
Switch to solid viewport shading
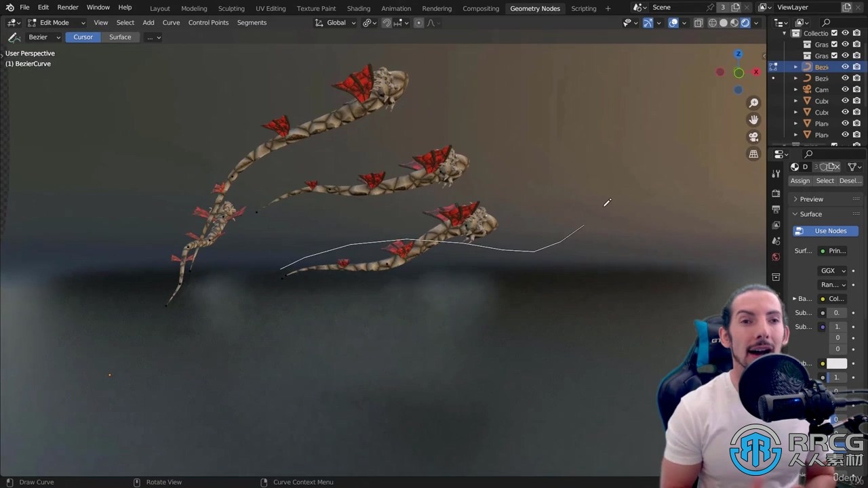[724, 22]
